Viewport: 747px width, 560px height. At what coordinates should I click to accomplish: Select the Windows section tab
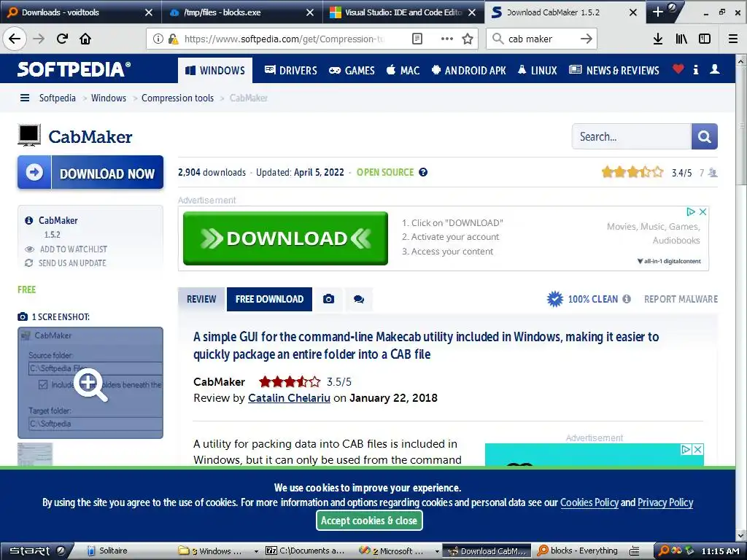pos(215,71)
